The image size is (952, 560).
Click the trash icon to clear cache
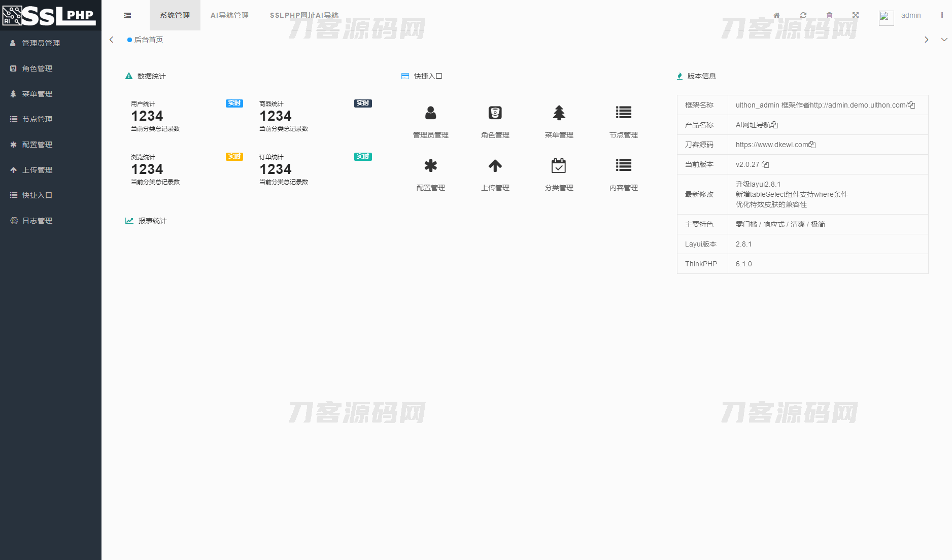[829, 15]
